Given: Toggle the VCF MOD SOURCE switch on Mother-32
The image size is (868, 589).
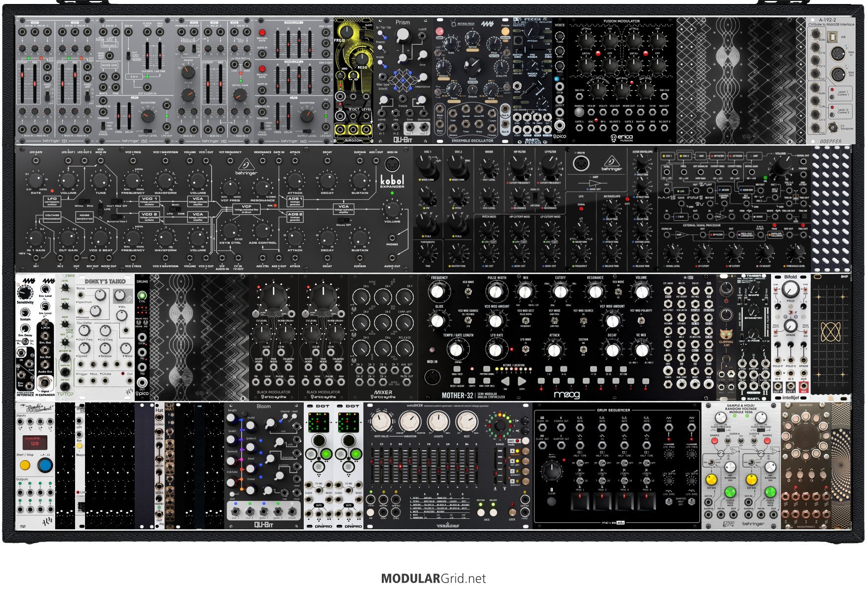Looking at the screenshot, I should click(x=583, y=321).
